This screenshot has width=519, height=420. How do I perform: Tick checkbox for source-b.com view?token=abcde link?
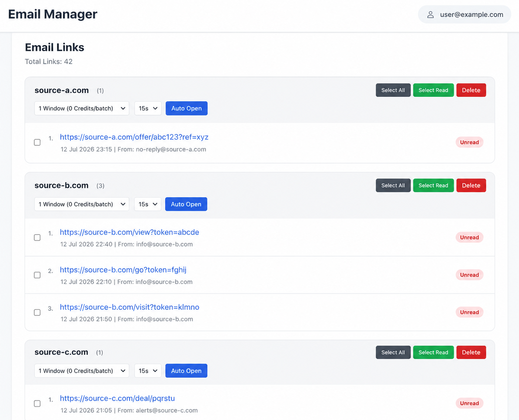37,238
